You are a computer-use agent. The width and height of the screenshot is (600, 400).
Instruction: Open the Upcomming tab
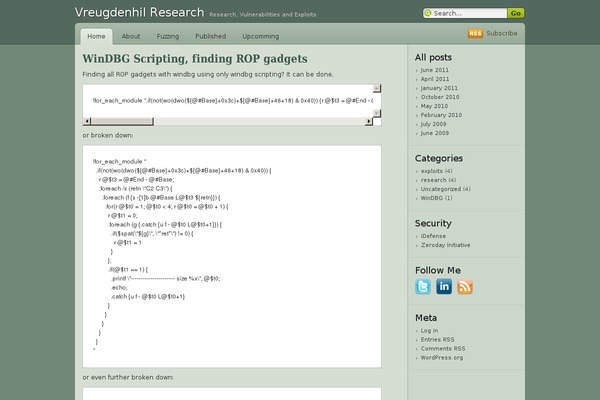click(x=261, y=36)
